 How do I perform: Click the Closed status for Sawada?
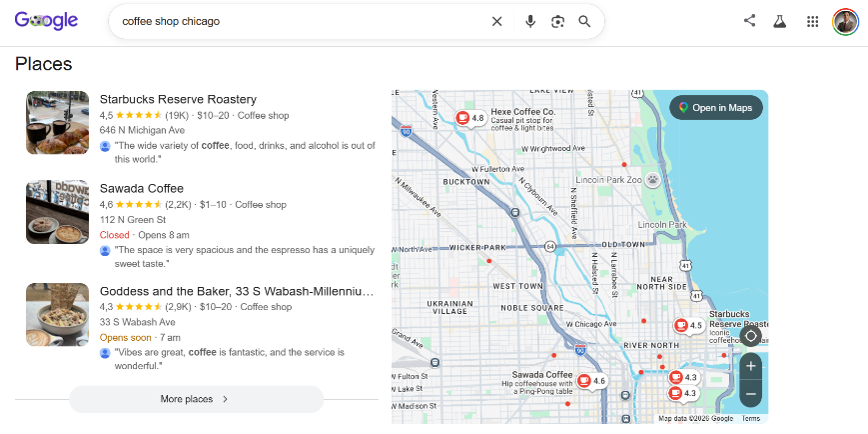(115, 235)
